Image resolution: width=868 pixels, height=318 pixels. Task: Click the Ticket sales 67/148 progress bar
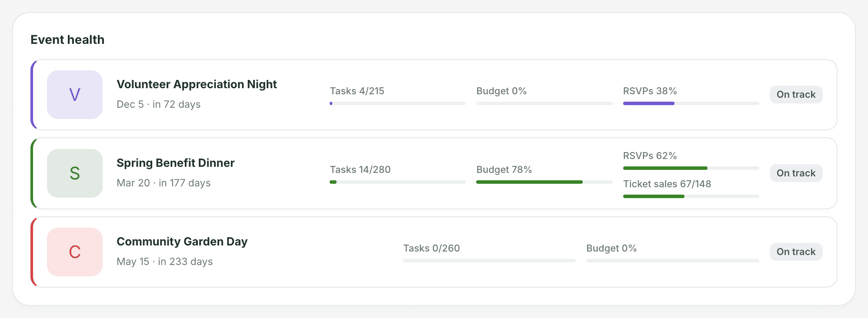point(691,196)
